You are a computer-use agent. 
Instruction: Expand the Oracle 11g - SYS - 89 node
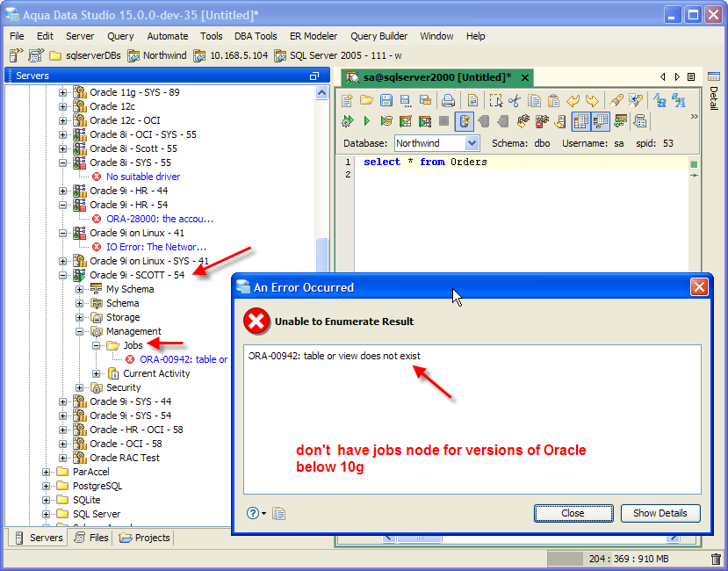click(62, 92)
